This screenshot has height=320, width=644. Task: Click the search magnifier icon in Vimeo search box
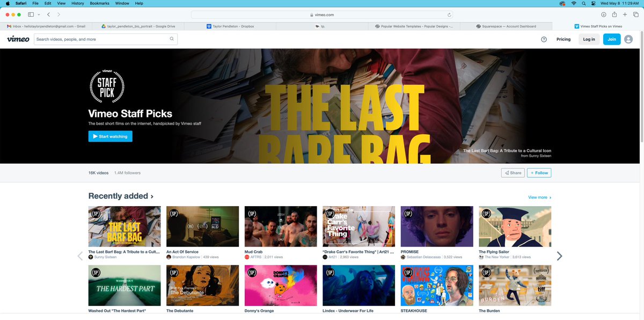172,39
